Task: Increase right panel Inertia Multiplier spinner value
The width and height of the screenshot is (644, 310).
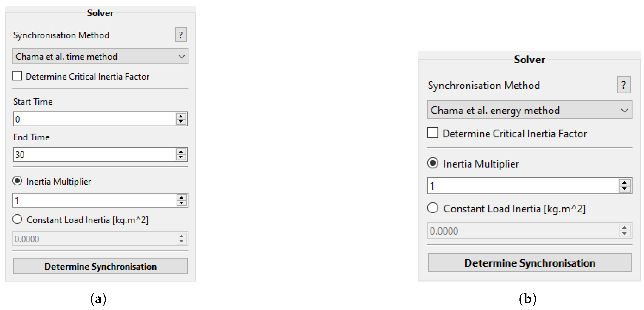Action: click(x=624, y=183)
